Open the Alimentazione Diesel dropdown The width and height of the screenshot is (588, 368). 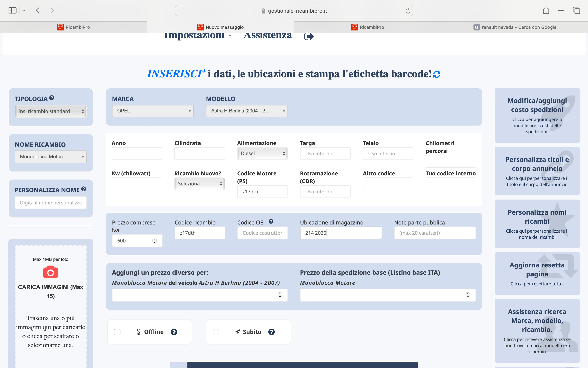point(262,154)
